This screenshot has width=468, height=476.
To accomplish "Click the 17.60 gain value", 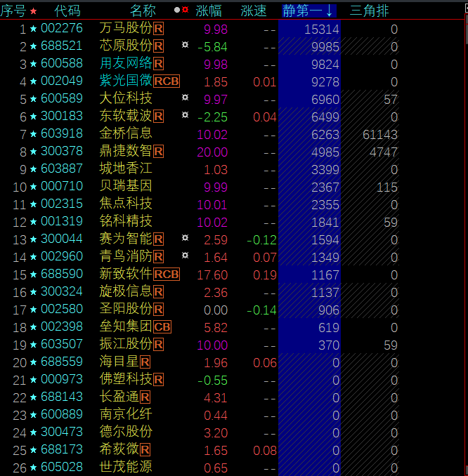I will click(x=212, y=275).
